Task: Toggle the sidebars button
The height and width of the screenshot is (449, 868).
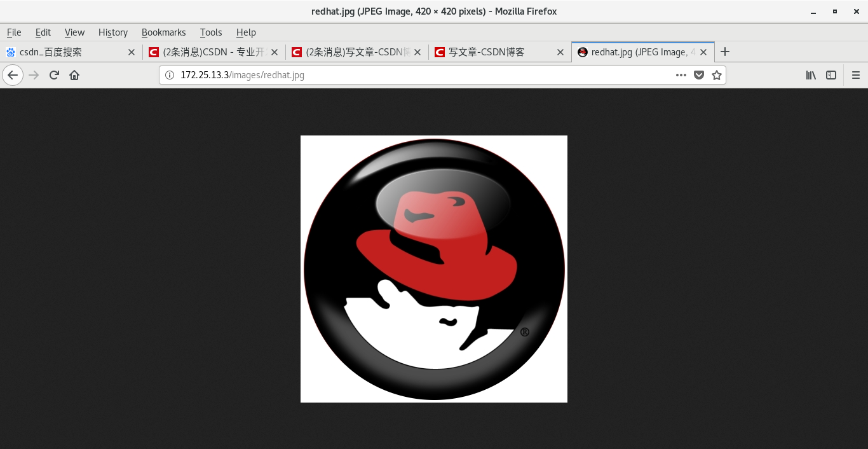Action: tap(831, 75)
